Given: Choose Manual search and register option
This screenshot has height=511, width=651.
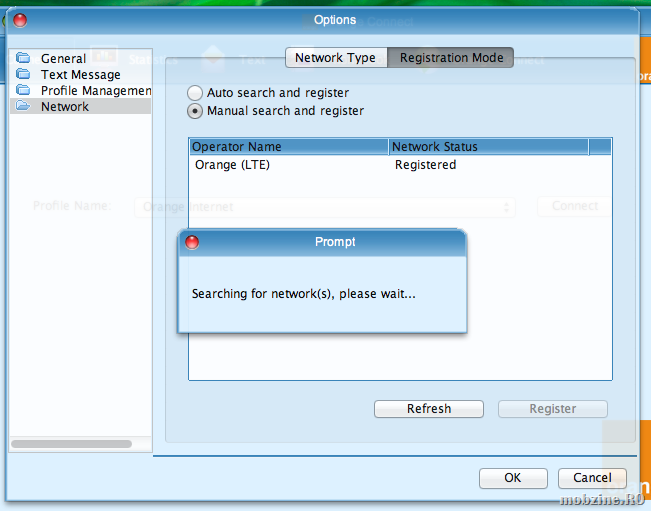Looking at the screenshot, I should (x=195, y=111).
